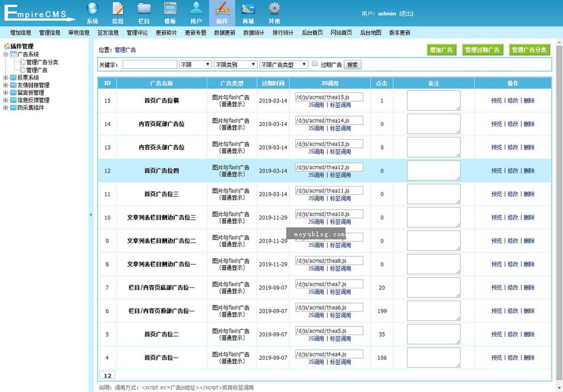Open the 管理评论 menu item
Viewport: 563px width, 392px height.
click(137, 33)
